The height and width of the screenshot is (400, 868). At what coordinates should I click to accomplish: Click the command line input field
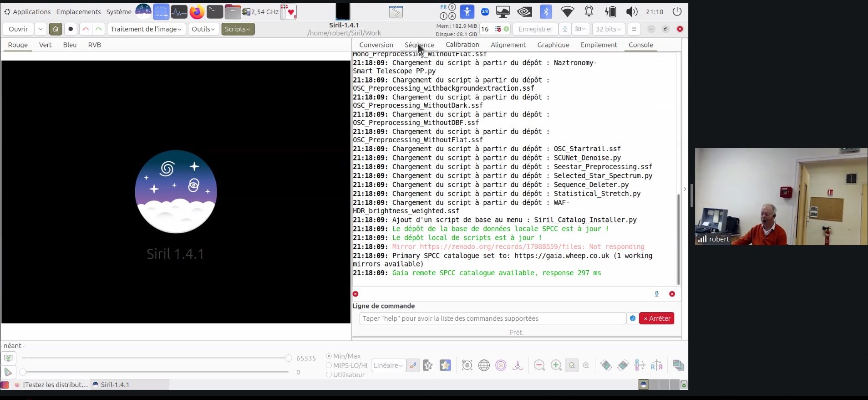(492, 318)
